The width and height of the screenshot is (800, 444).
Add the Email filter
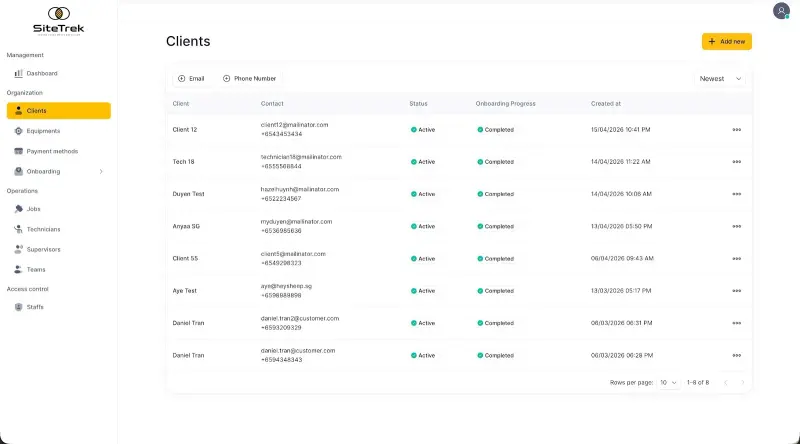point(191,79)
